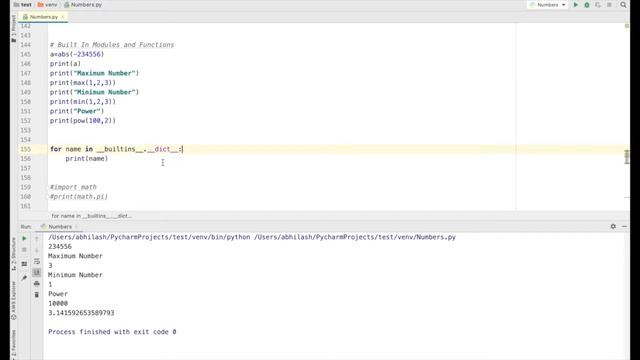The height and width of the screenshot is (360, 640).
Task: Open the Favorites tool window tab
Action: click(x=13, y=345)
